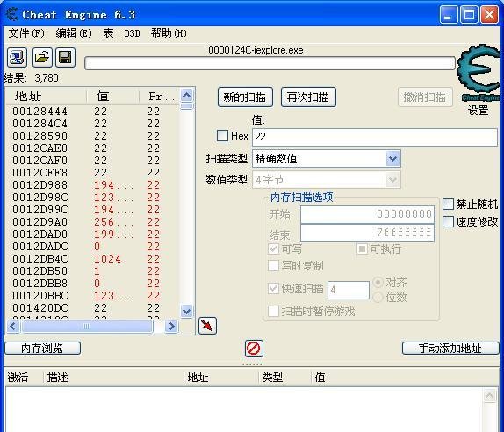
Task: Select result row 001284C4
Action: point(92,124)
